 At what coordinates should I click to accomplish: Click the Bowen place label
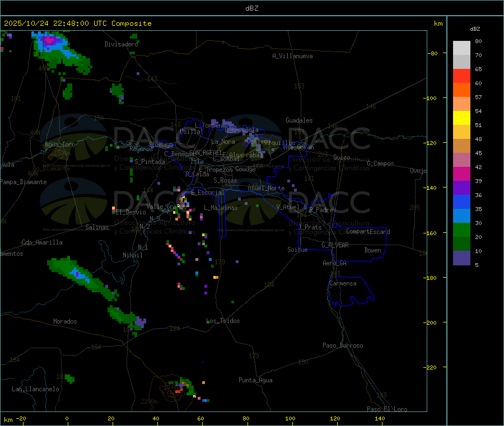[x=373, y=251]
